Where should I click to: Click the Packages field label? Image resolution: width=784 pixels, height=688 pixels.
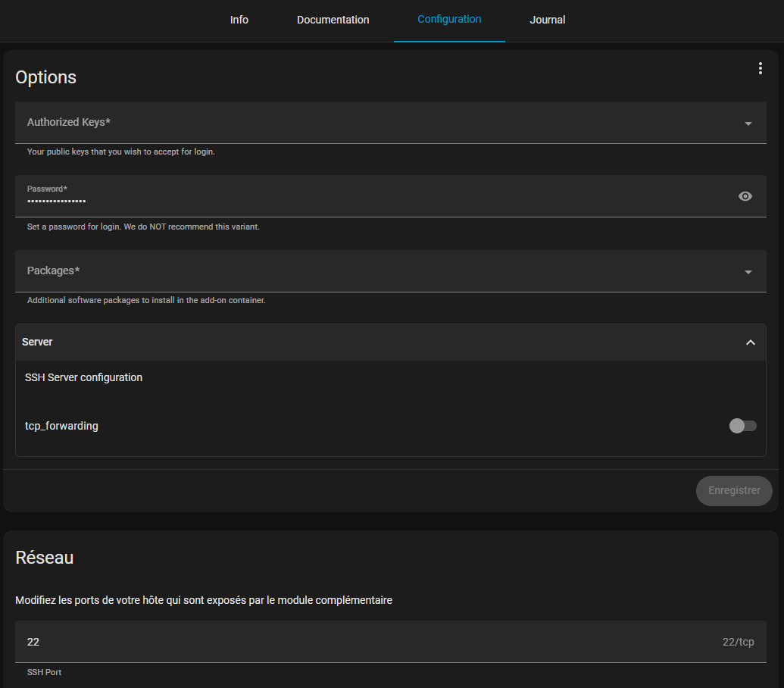tap(54, 271)
